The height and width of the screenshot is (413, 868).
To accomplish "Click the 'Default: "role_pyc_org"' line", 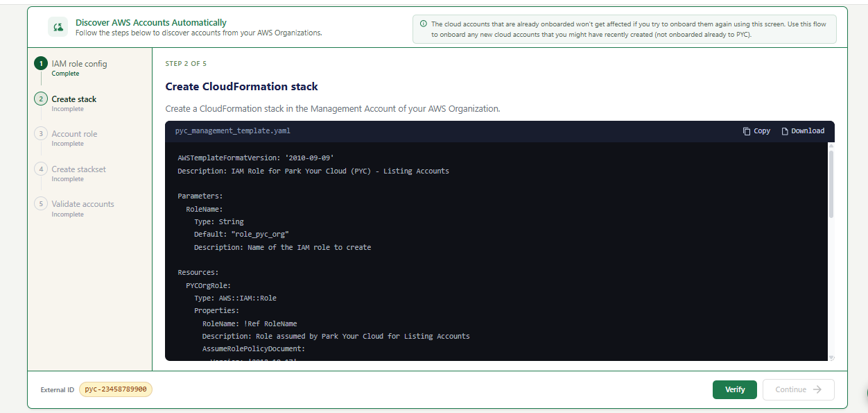I will pyautogui.click(x=241, y=235).
